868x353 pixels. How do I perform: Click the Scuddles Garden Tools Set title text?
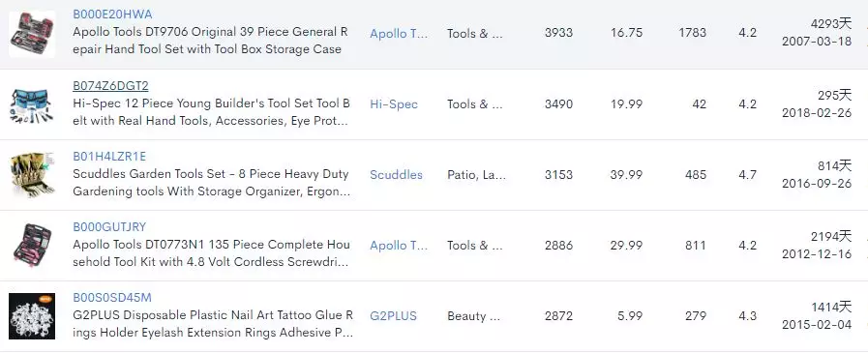[212, 183]
